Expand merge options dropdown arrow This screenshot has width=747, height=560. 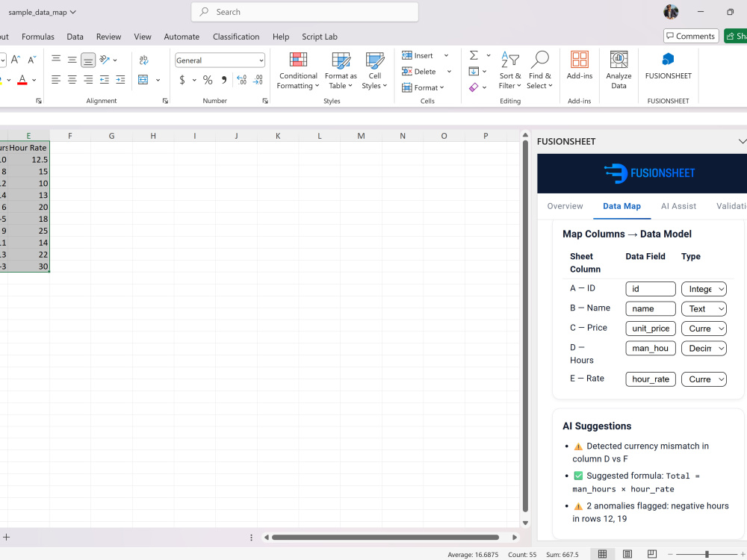click(158, 80)
